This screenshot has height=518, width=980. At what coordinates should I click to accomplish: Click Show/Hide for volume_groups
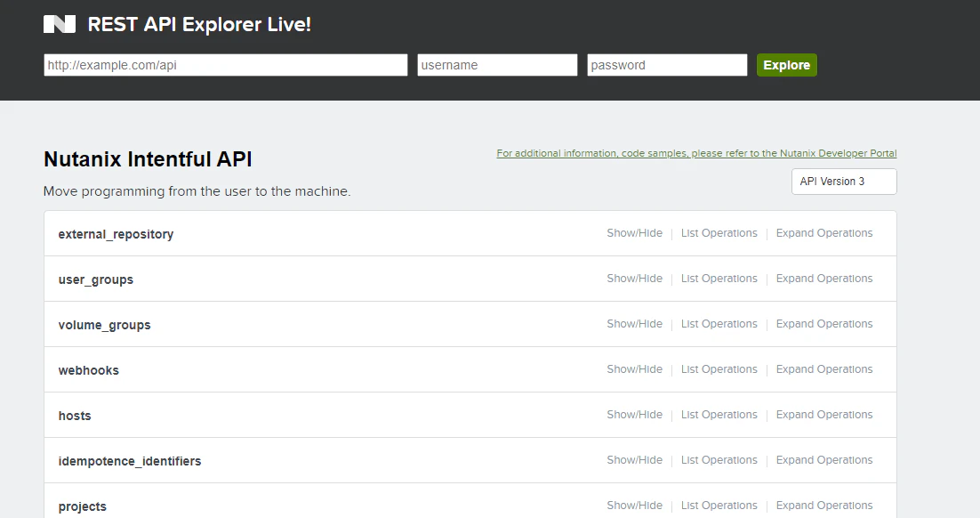[634, 323]
